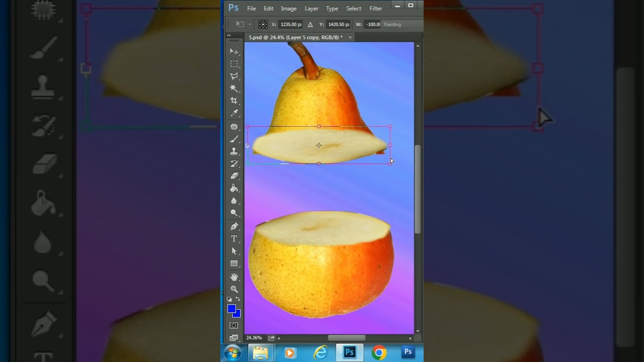Open the File menu

pyautogui.click(x=252, y=9)
